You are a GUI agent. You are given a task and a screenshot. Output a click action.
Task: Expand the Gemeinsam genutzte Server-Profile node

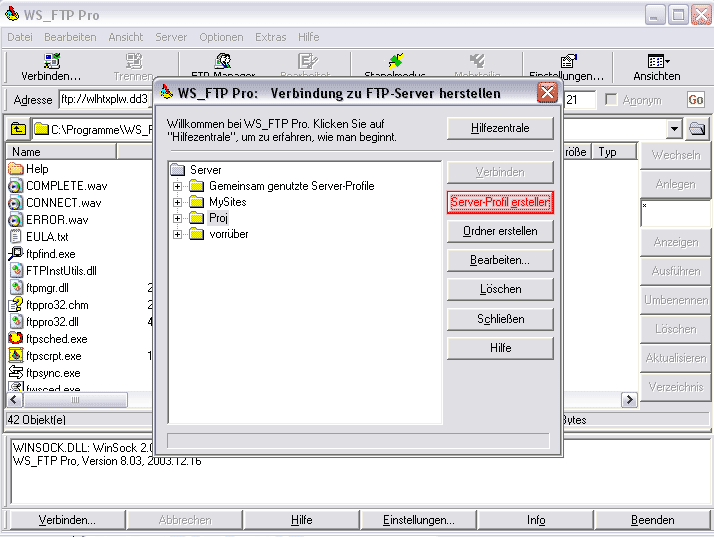click(178, 186)
